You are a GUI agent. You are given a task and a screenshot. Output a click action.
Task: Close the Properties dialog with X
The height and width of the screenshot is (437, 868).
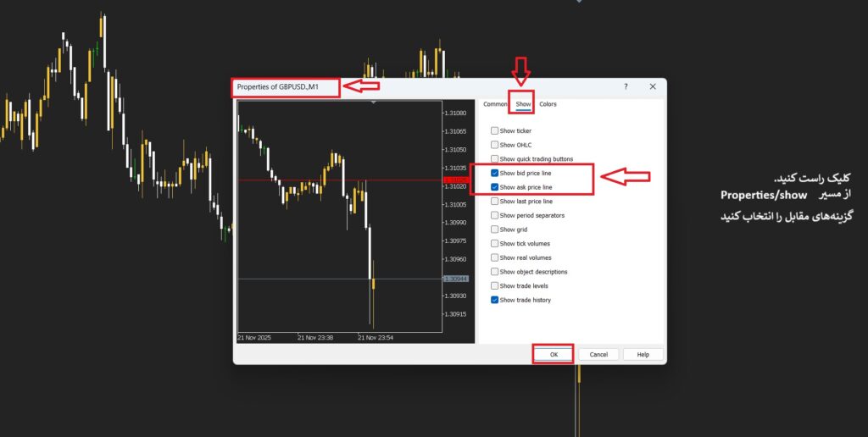coord(653,86)
